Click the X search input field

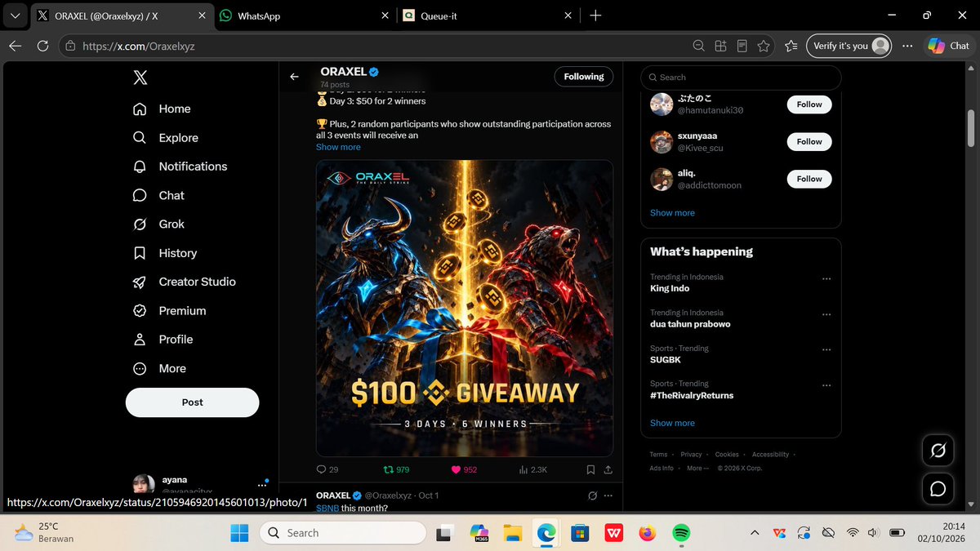[741, 78]
